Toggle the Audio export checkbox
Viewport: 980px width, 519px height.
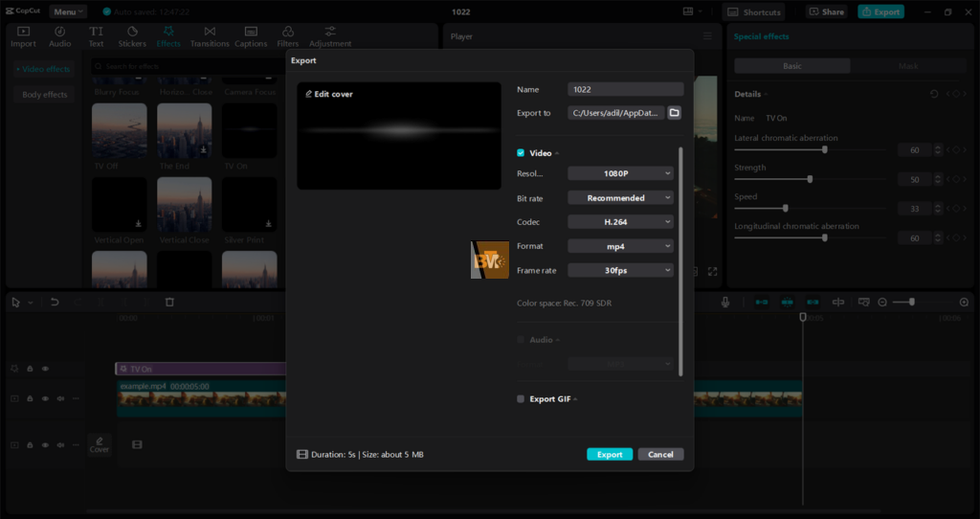(521, 340)
